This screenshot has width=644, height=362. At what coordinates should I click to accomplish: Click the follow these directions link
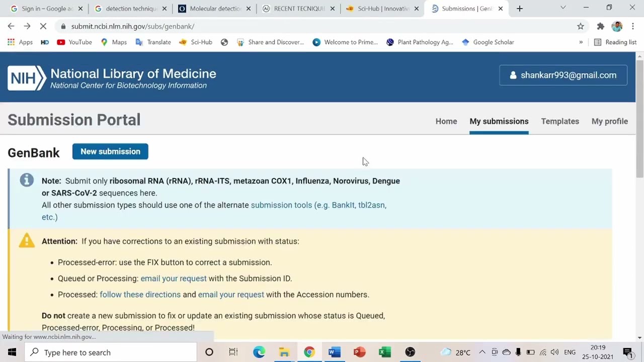pos(140,295)
